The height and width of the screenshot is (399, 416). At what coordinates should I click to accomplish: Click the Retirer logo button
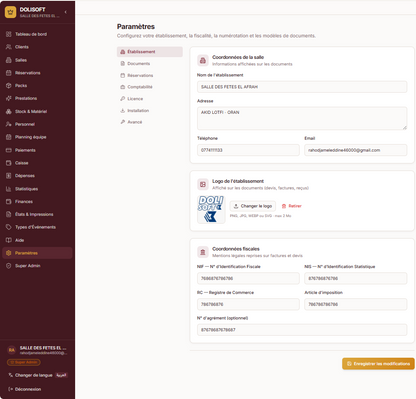tap(292, 206)
